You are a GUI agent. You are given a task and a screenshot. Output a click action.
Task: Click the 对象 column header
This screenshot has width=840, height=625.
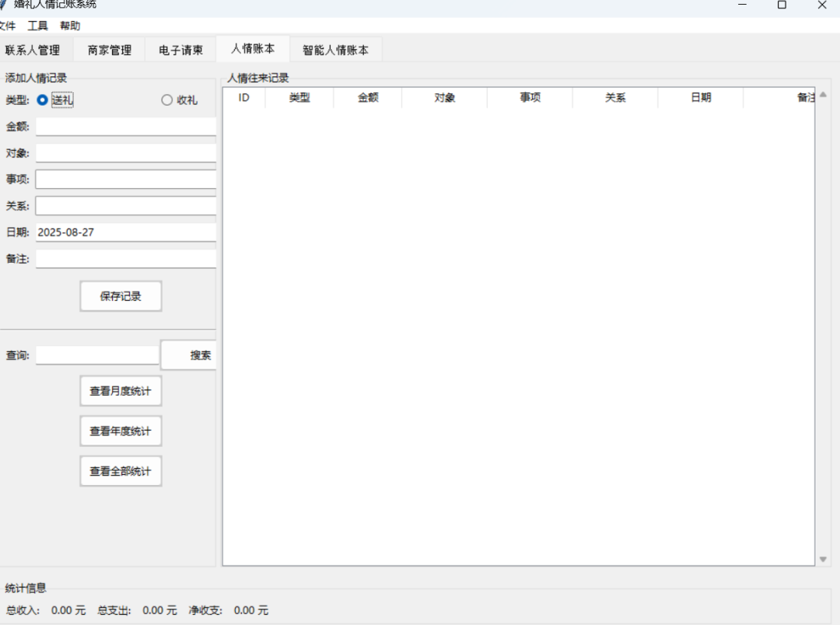tap(445, 97)
